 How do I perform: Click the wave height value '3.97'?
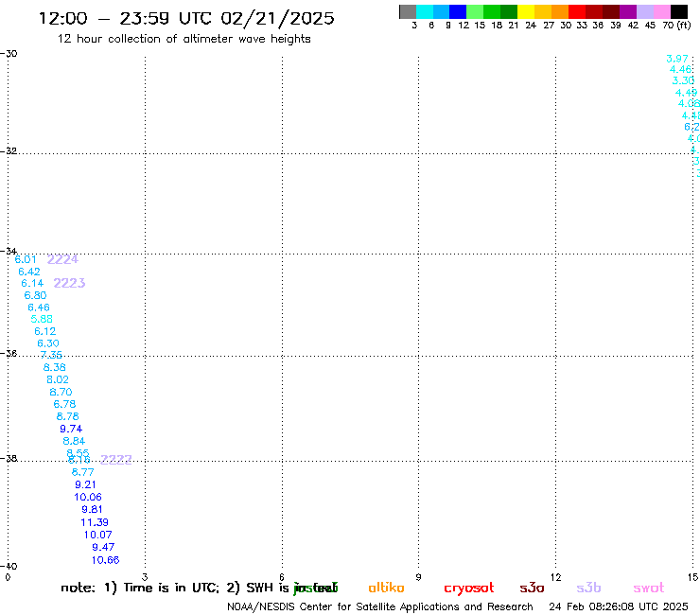[x=677, y=59]
